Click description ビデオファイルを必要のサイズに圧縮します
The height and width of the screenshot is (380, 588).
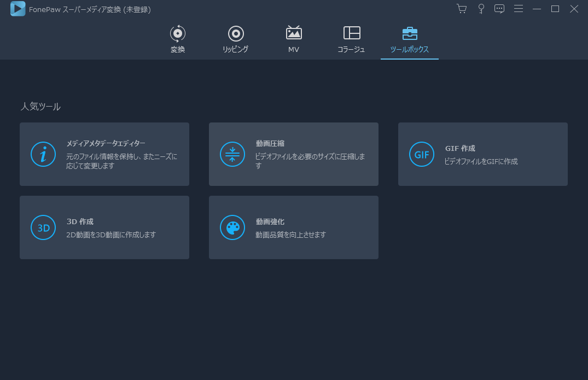click(x=310, y=161)
